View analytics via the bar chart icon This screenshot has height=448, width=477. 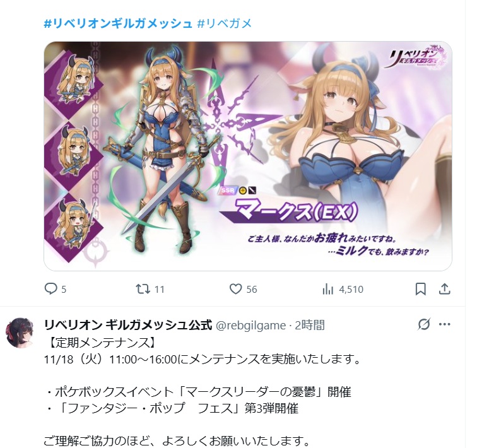point(327,289)
